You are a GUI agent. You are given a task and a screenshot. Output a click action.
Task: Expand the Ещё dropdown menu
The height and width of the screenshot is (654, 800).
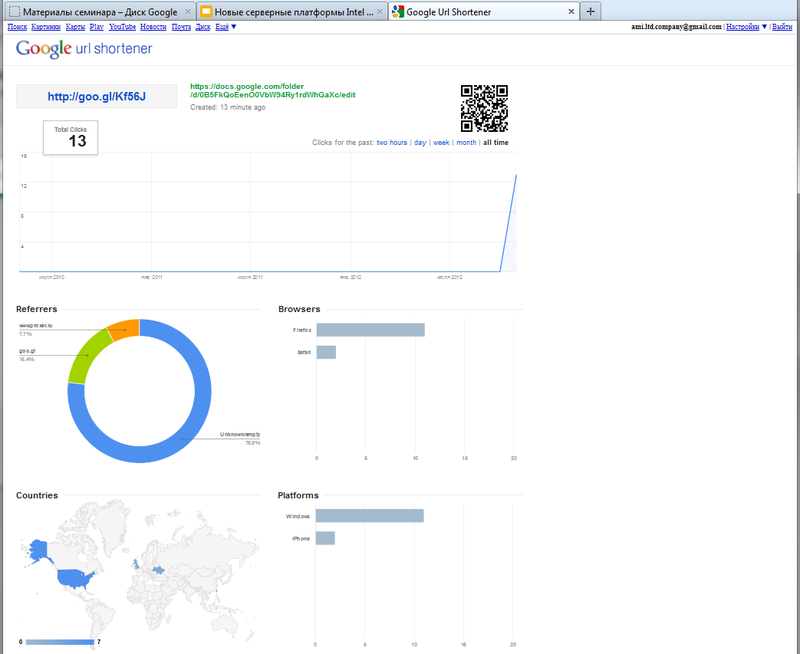point(226,27)
